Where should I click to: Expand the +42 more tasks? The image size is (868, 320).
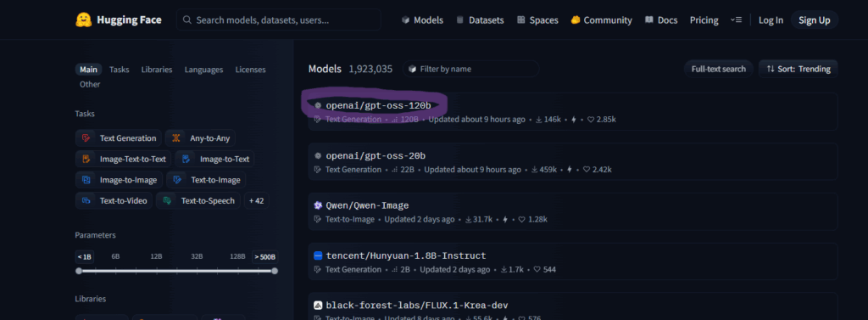pos(256,201)
